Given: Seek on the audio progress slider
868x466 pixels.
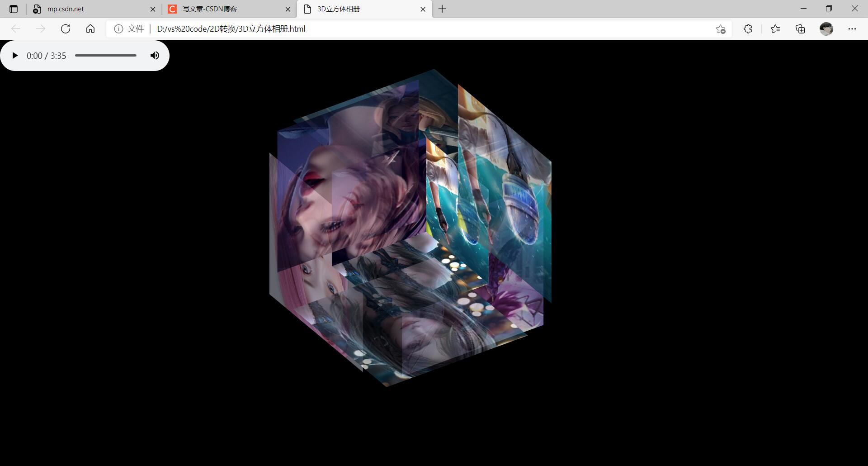Looking at the screenshot, I should click(106, 56).
